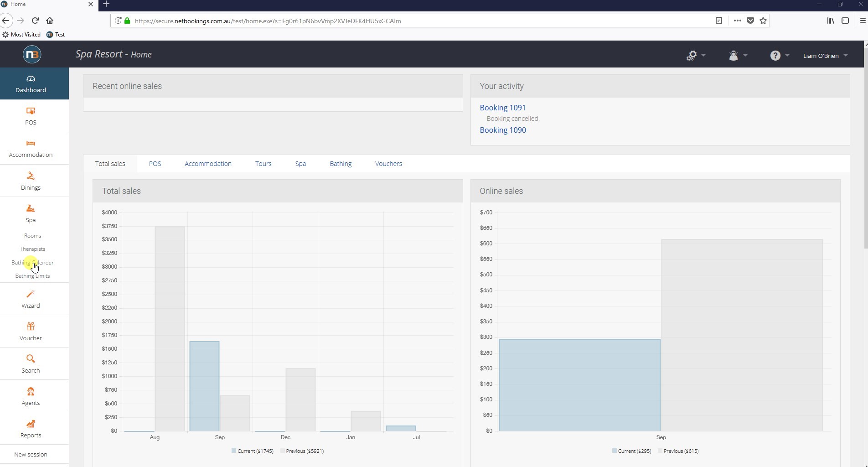Open the Rooms submenu link
This screenshot has width=868, height=467.
(x=32, y=236)
